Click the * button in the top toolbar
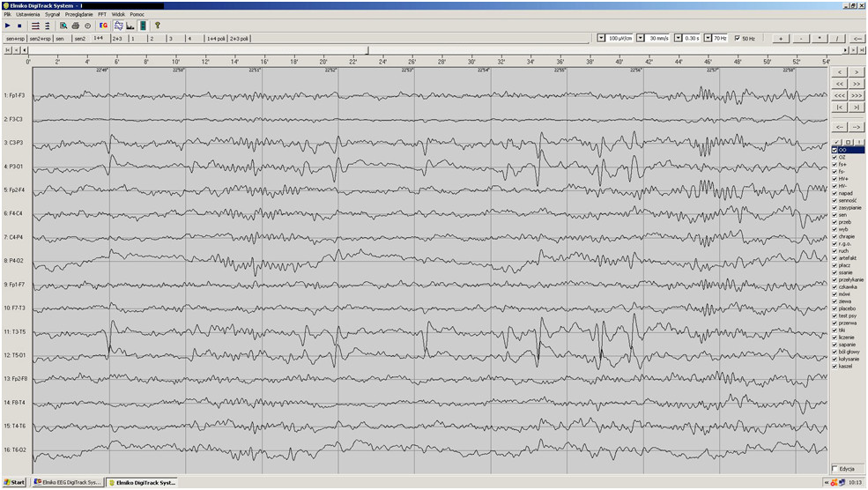This screenshot has height=490, width=868. tap(820, 38)
